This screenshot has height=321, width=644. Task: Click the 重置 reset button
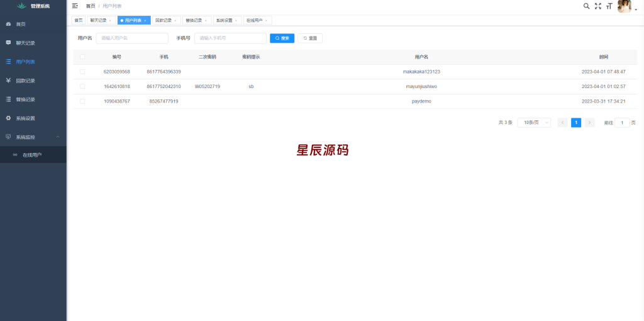(x=310, y=38)
